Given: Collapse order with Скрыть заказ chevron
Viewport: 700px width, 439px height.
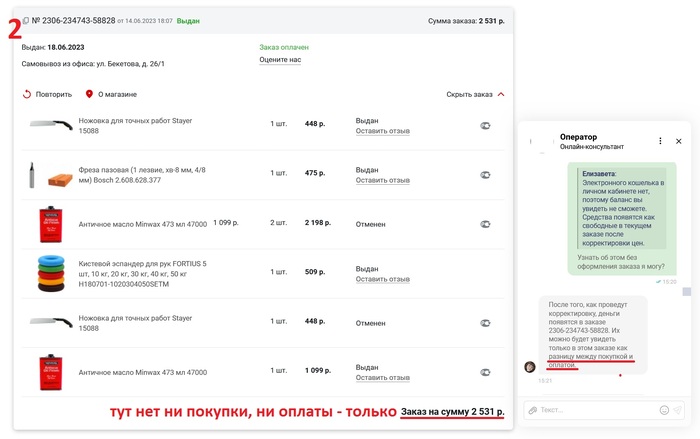Looking at the screenshot, I should tap(501, 94).
